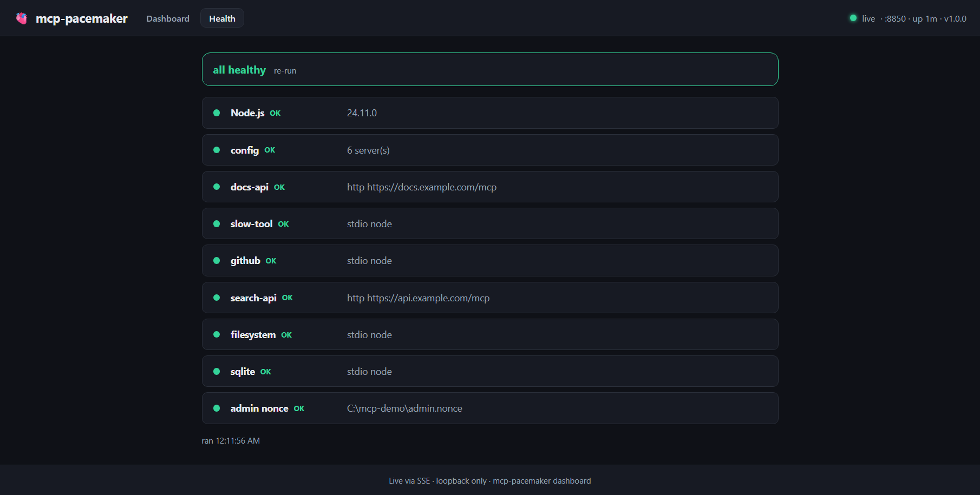Click the Node.js version 24.11.0 value
This screenshot has width=980, height=495.
coord(362,113)
